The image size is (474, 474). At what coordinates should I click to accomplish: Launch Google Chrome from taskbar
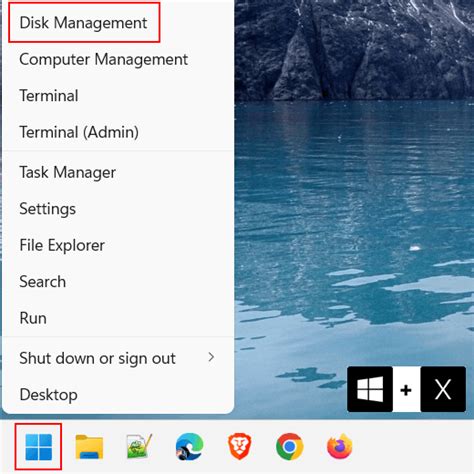pos(289,447)
